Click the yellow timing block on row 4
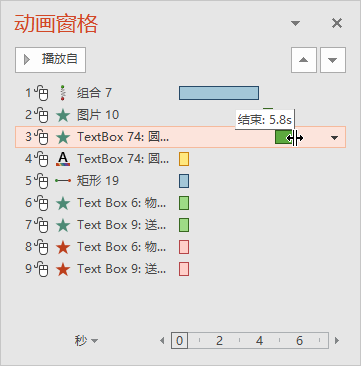 pyautogui.click(x=184, y=159)
